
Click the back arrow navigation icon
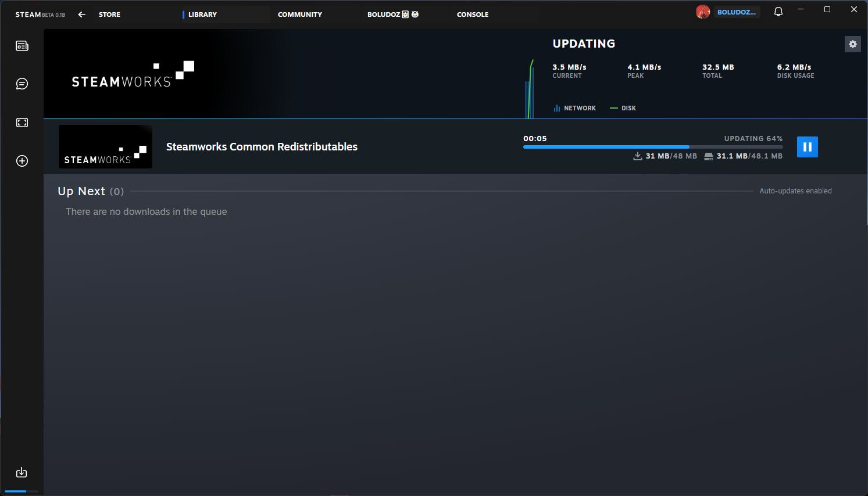(x=82, y=15)
